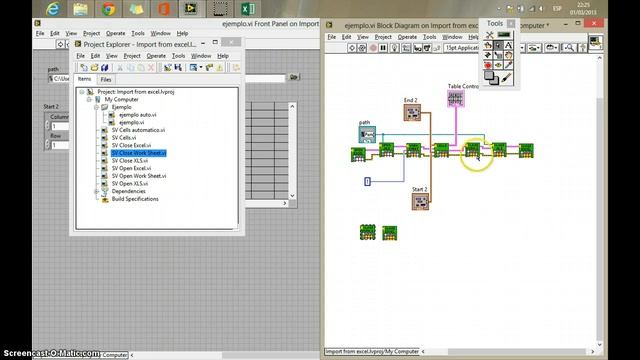Image resolution: width=640 pixels, height=360 pixels.
Task: Select Build Specifications in project tree
Action: click(x=135, y=199)
